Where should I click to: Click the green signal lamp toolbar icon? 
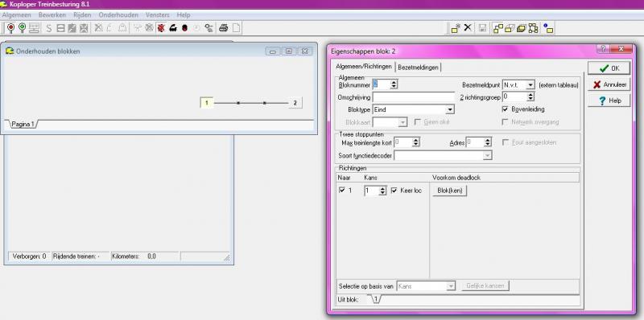pos(23,28)
